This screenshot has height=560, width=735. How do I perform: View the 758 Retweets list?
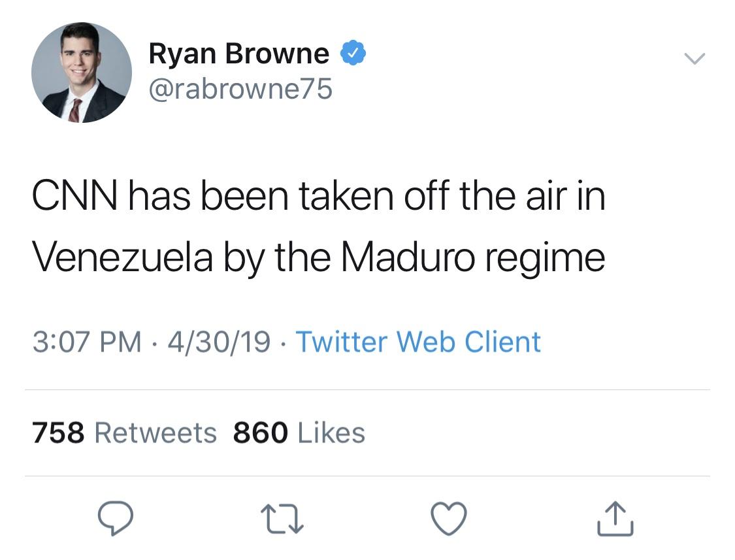pyautogui.click(x=124, y=433)
